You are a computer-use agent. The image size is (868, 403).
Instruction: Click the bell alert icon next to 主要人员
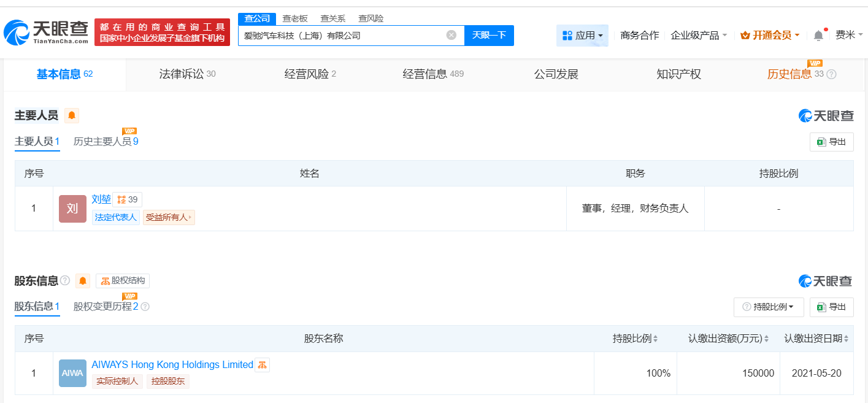click(x=72, y=115)
